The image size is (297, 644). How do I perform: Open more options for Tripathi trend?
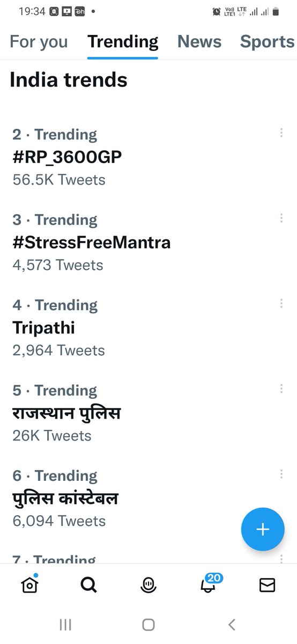[281, 303]
